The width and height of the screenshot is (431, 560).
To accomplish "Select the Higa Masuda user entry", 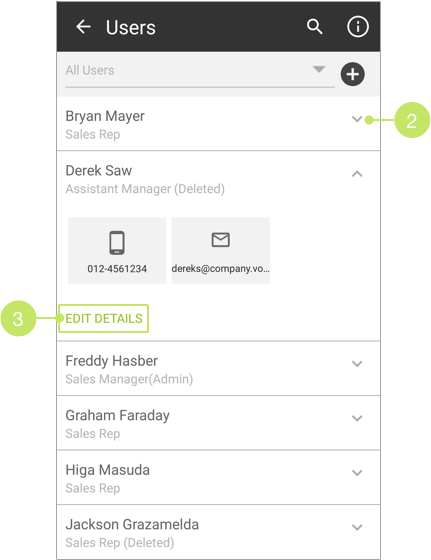I will point(218,478).
